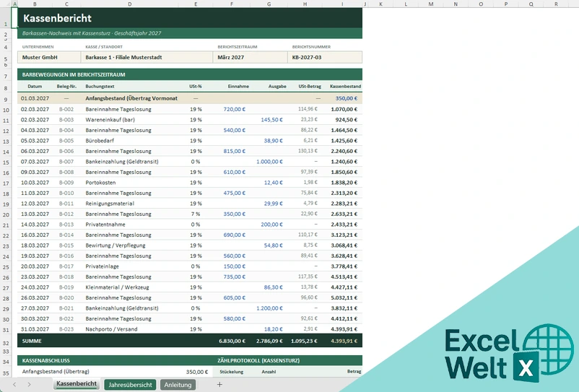The width and height of the screenshot is (579, 392).
Task: Open the Anleitung sheet tab
Action: click(x=178, y=385)
